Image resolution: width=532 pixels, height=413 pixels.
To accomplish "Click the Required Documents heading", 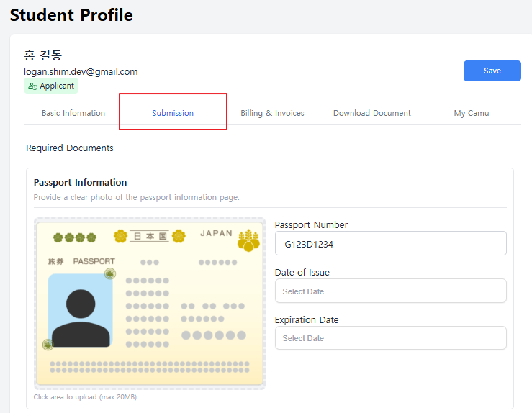I will pos(70,147).
